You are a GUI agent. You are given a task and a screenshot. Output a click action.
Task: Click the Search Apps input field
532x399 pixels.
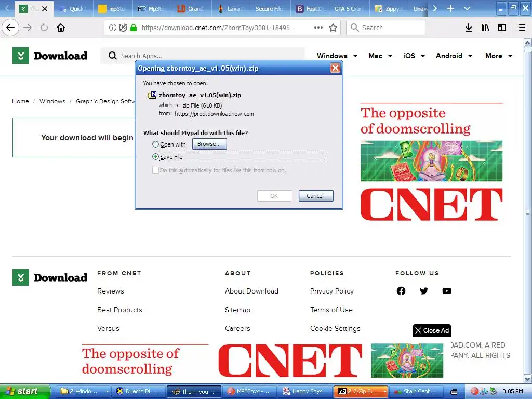203,56
